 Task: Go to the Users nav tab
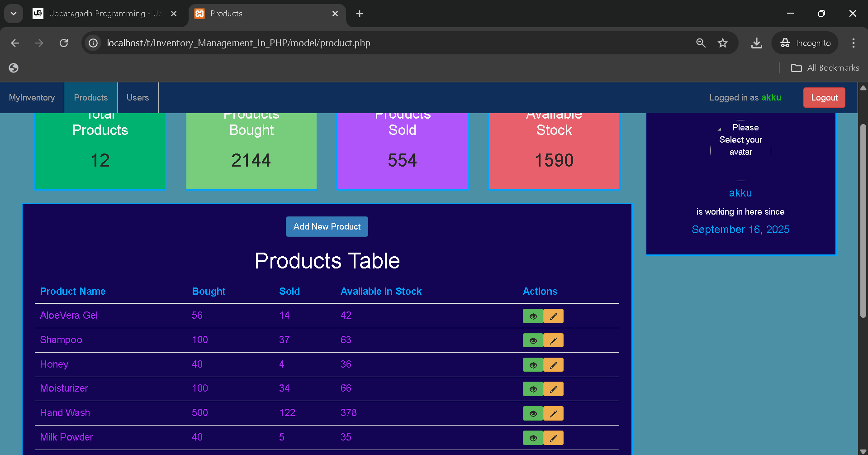(x=138, y=98)
